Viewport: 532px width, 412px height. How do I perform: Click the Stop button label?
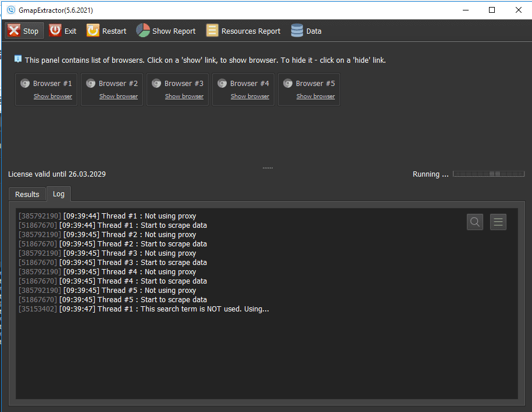[x=31, y=31]
